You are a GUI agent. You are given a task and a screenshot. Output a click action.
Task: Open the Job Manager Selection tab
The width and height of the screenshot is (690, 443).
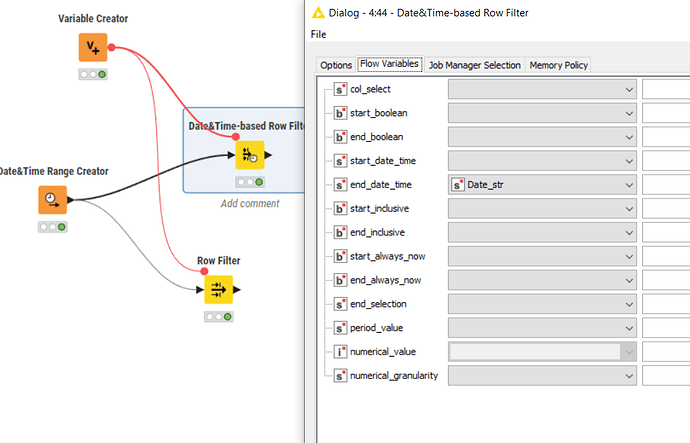[x=474, y=65]
